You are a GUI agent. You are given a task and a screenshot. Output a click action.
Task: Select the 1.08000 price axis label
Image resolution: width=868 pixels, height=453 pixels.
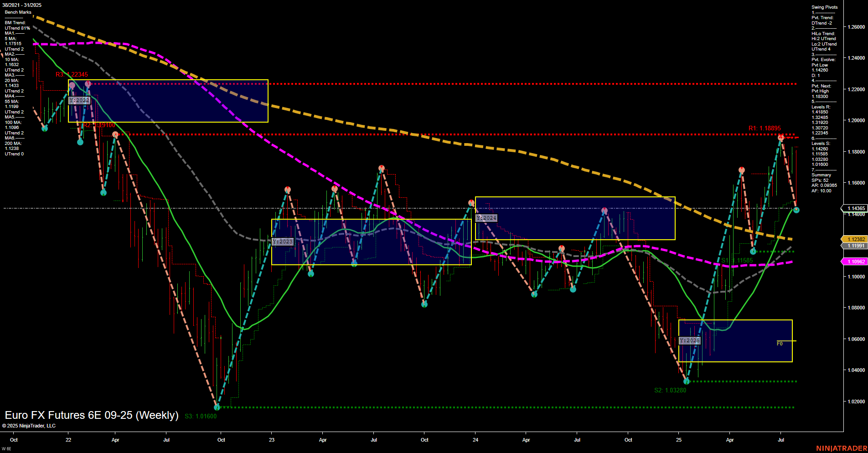(x=856, y=308)
